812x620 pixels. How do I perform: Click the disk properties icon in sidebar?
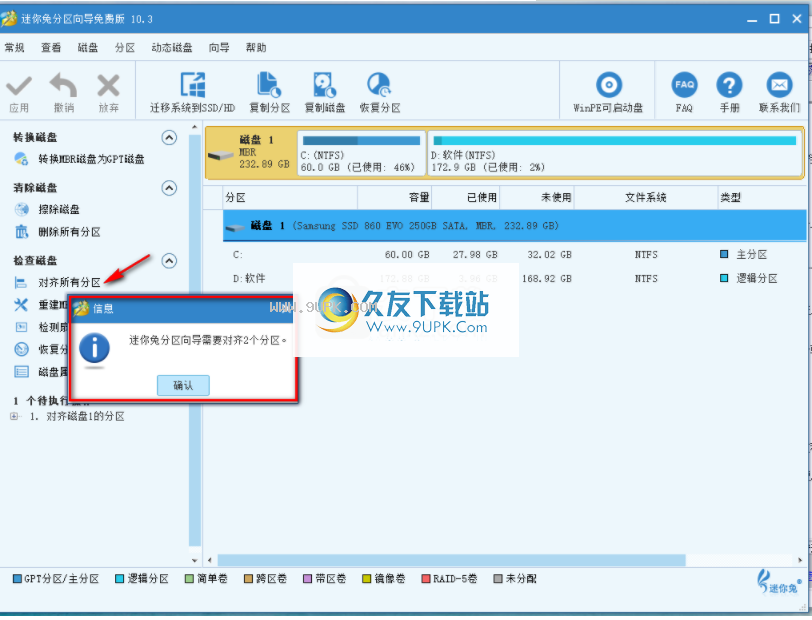[21, 371]
